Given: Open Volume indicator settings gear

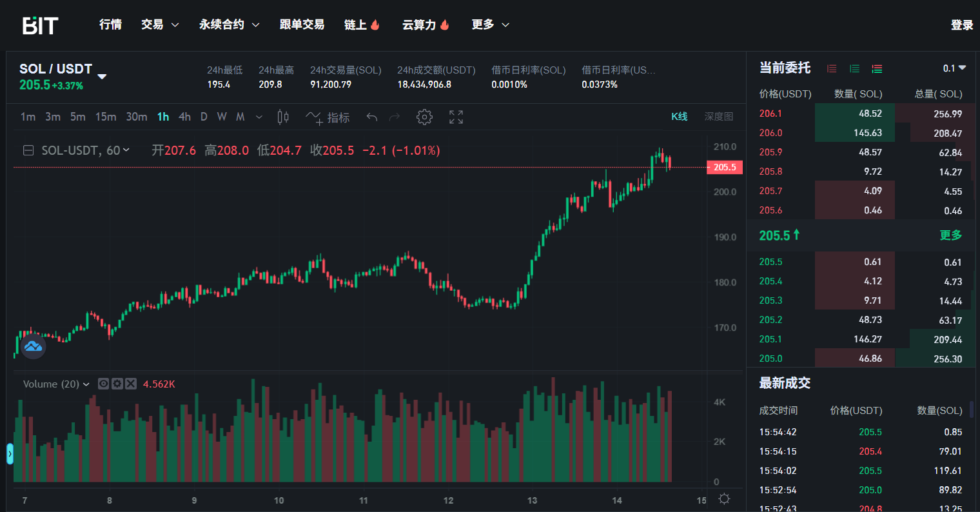Looking at the screenshot, I should [117, 384].
